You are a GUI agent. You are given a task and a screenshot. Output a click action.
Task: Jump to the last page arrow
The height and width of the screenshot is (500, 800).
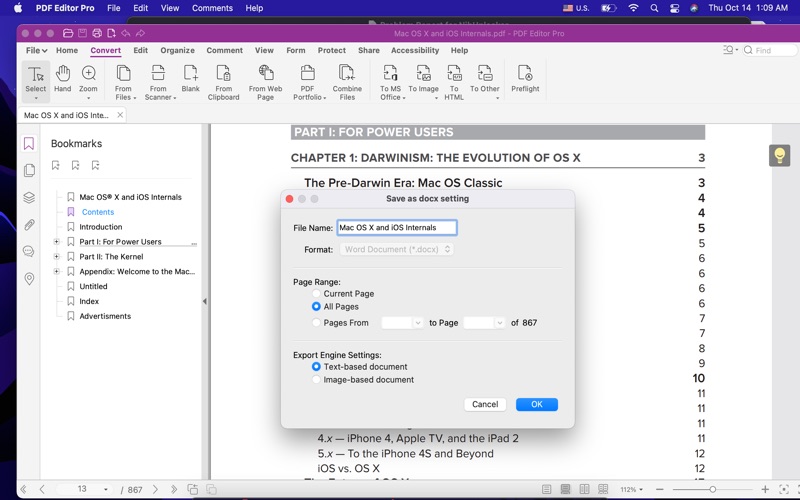(174, 489)
